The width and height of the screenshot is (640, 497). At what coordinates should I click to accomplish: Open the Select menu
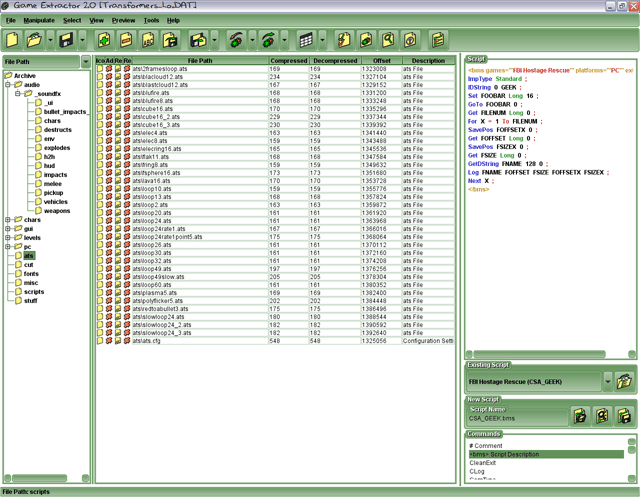[x=72, y=20]
